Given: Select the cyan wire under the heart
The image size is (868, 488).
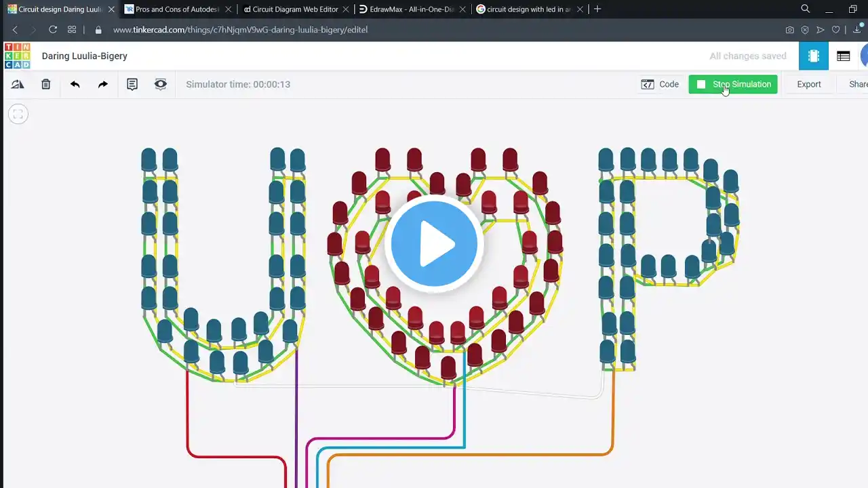Looking at the screenshot, I should 465,400.
